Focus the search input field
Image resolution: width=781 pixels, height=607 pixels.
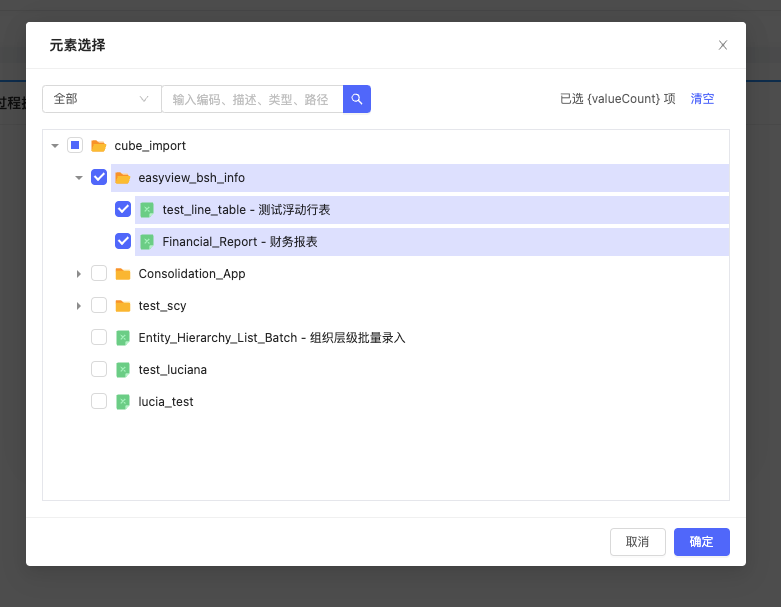251,99
